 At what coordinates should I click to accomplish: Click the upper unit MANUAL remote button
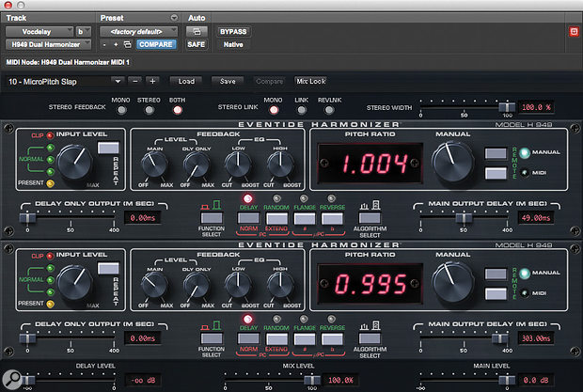coord(496,153)
